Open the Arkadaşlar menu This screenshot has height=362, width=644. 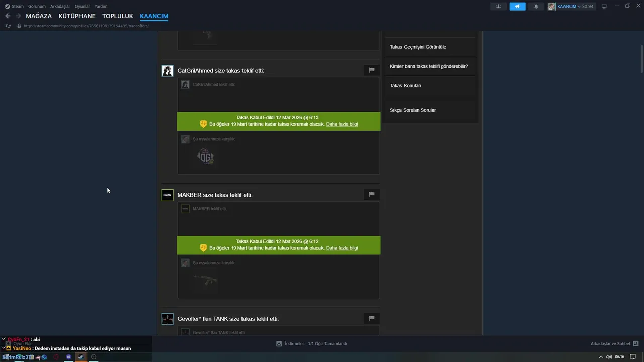coord(60,6)
